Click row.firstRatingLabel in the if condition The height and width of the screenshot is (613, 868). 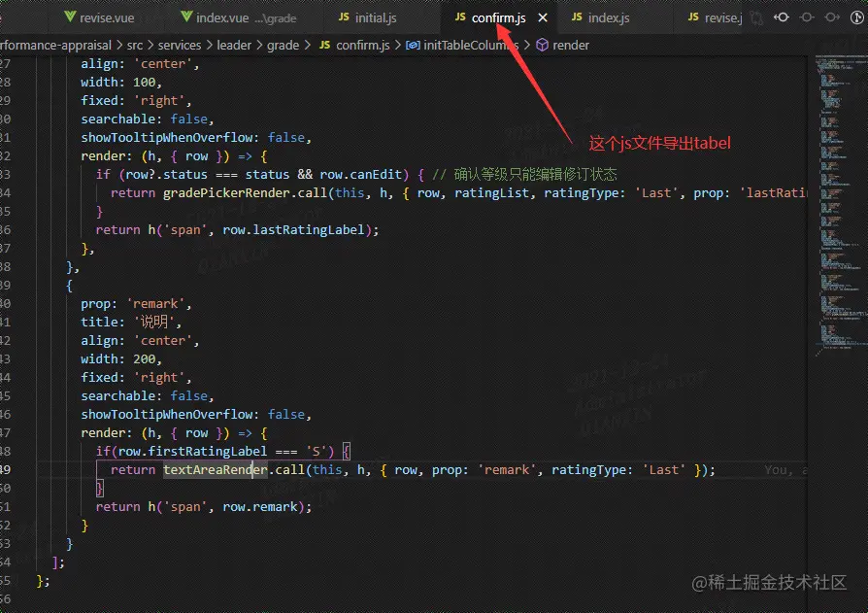tap(192, 452)
